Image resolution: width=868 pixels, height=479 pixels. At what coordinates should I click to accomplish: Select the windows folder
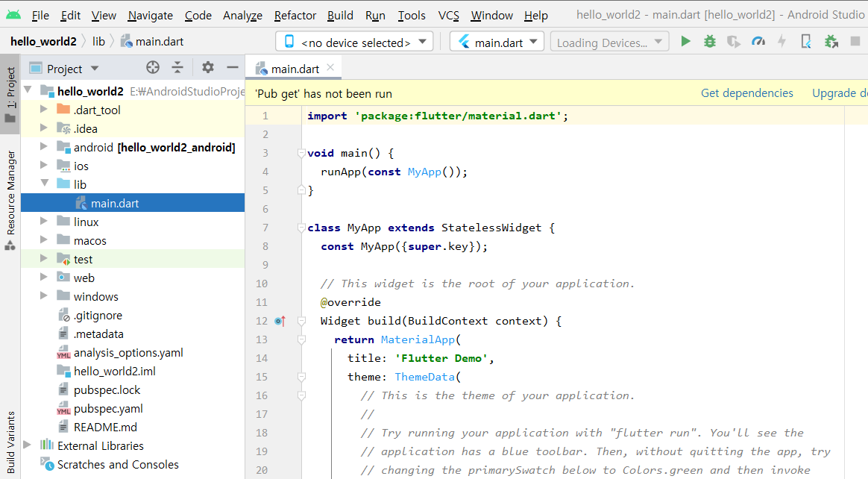pyautogui.click(x=95, y=297)
